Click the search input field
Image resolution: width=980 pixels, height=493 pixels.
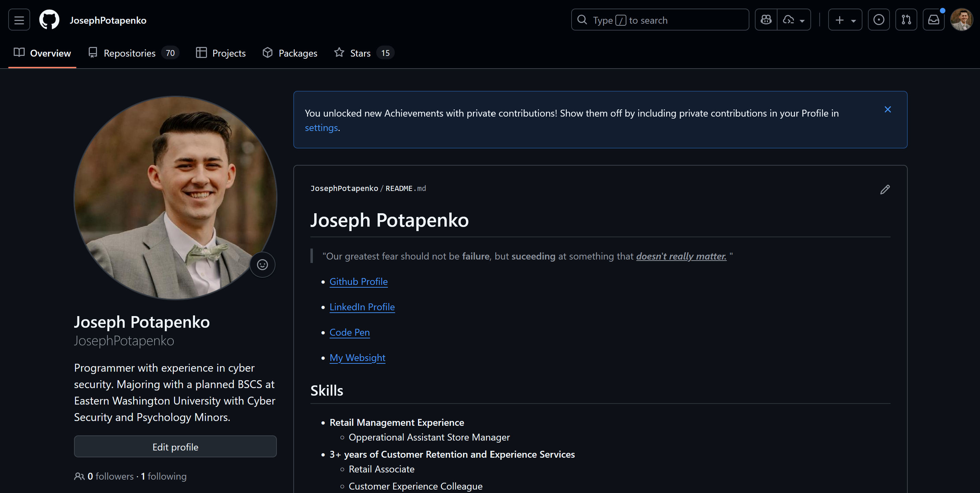point(660,20)
